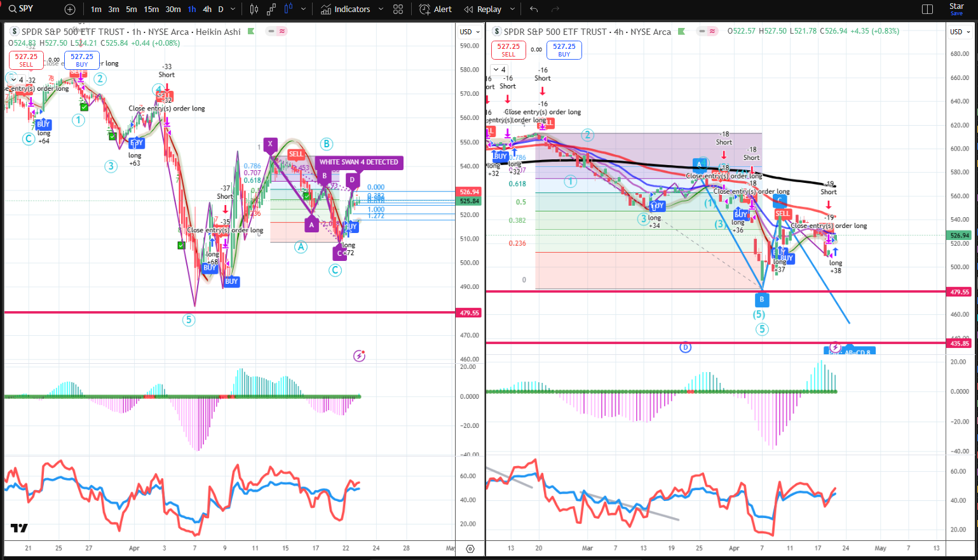The image size is (978, 560).
Task: Expand the Replay options dropdown arrow
Action: pyautogui.click(x=512, y=10)
